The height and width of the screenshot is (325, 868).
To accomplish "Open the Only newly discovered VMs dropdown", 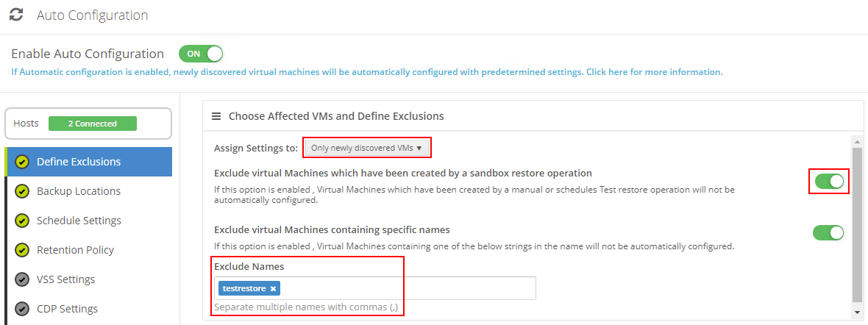I will point(366,148).
